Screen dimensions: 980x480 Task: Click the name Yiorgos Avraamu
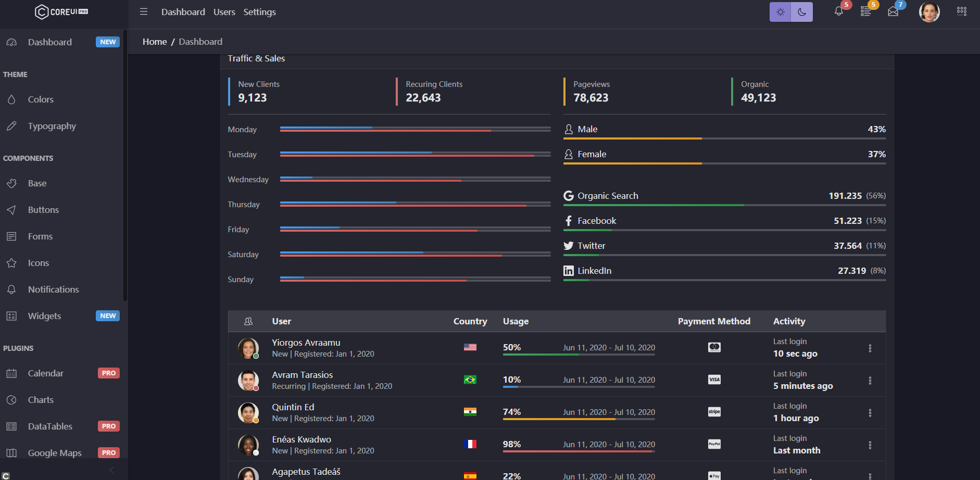(x=306, y=343)
